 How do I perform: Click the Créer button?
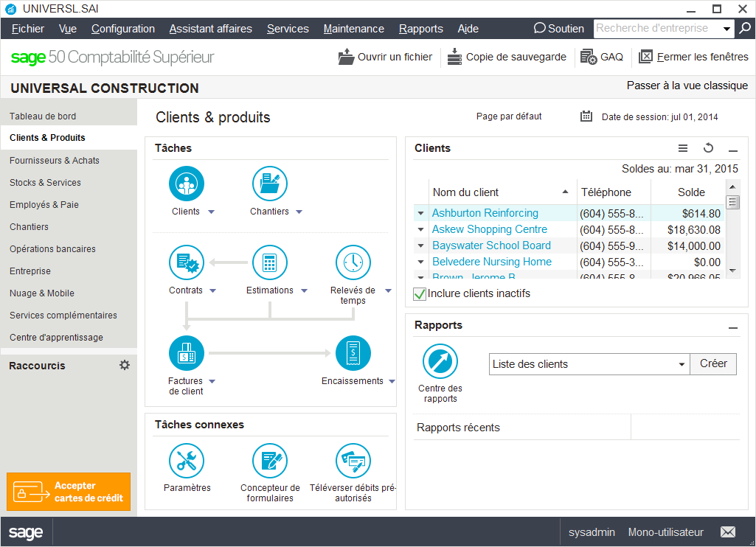tap(712, 363)
